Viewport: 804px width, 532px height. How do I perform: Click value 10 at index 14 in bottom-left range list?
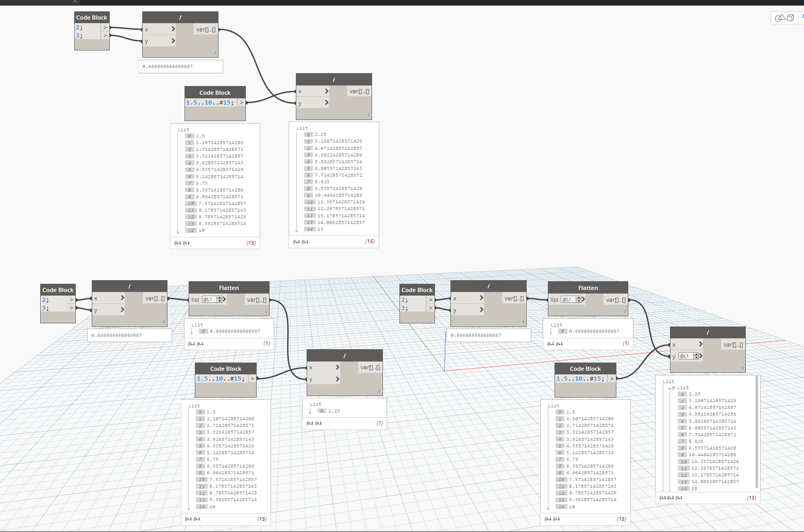click(x=212, y=507)
